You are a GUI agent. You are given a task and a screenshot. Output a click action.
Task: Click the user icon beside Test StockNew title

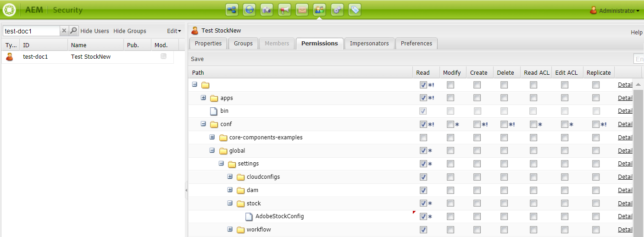pos(195,31)
